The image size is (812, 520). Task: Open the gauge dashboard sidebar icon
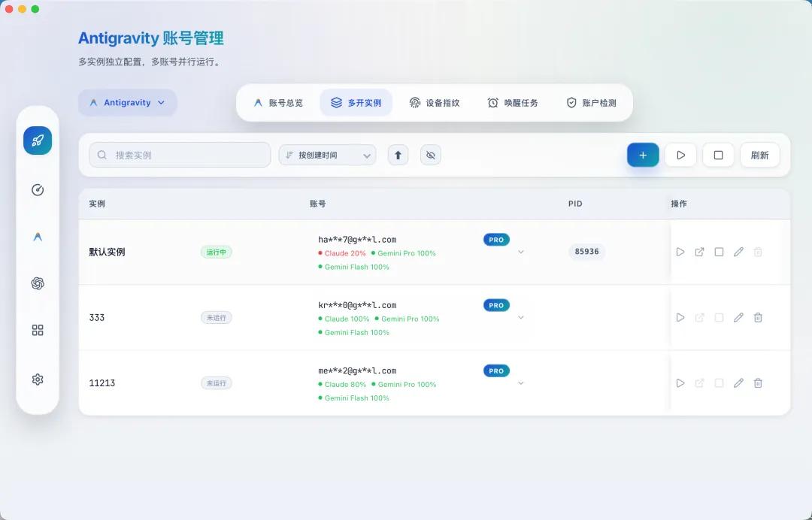[38, 190]
